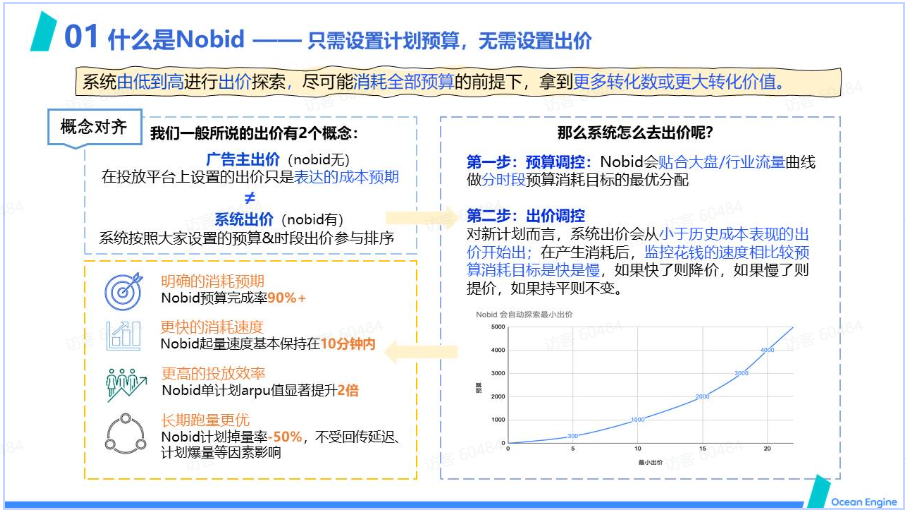Click the circular three-node icon beside 长期跑量更优
The width and height of the screenshot is (906, 512).
point(125,432)
